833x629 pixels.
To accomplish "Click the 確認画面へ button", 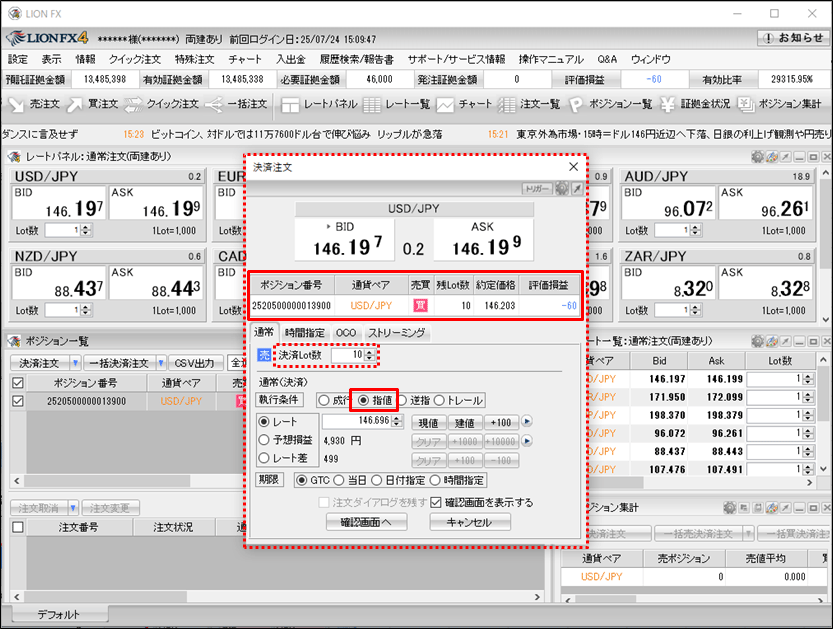I will 365,522.
